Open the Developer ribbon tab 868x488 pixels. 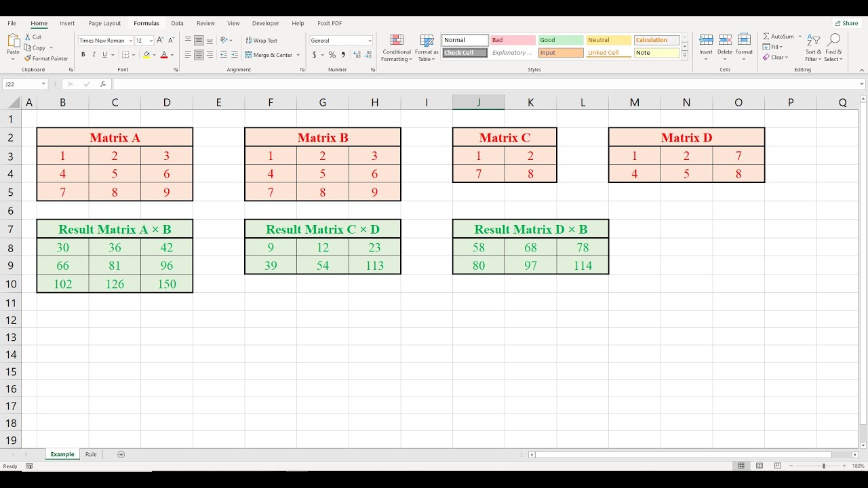coord(265,23)
